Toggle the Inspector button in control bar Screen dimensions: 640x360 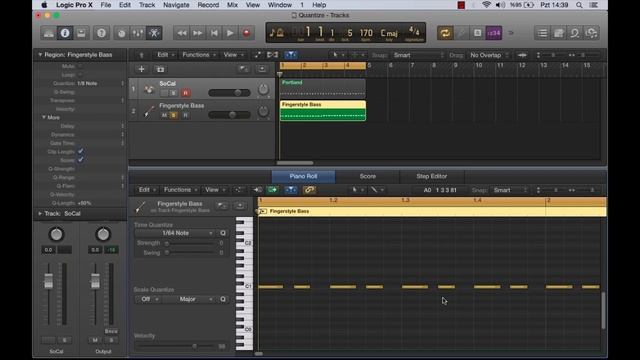(65, 33)
